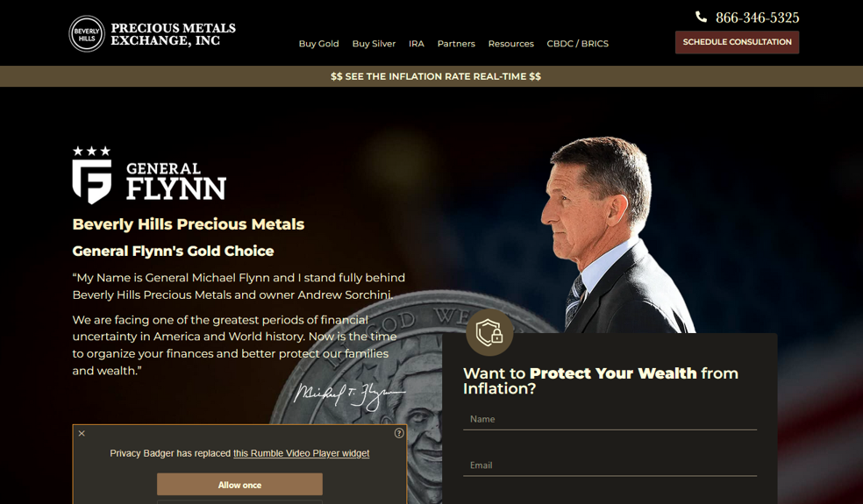Click the Allow once button
863x504 pixels.
point(239,485)
